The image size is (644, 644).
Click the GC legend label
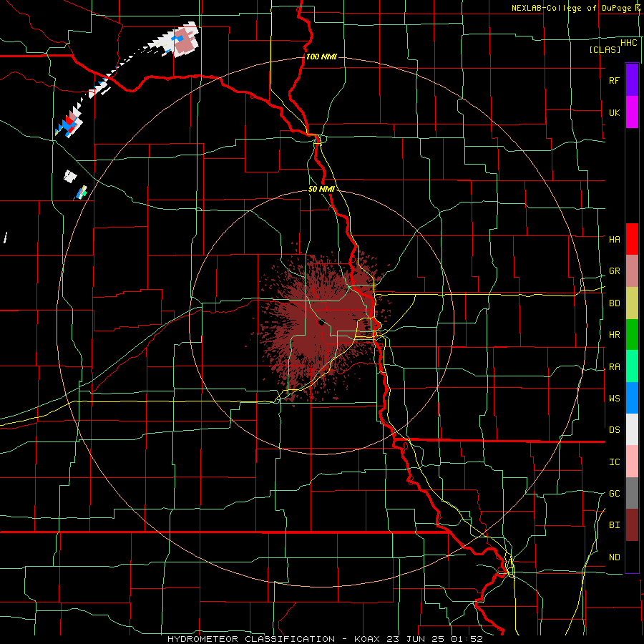coord(614,494)
